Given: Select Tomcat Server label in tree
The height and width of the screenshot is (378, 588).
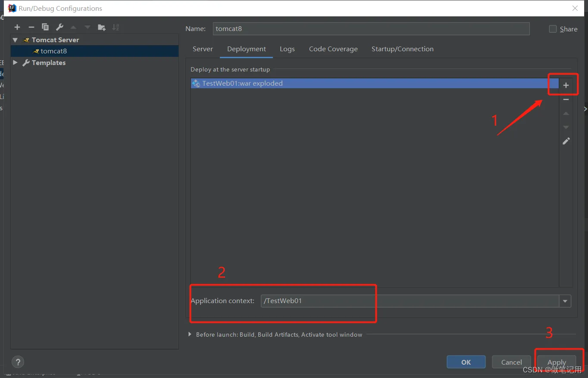Looking at the screenshot, I should tap(55, 40).
